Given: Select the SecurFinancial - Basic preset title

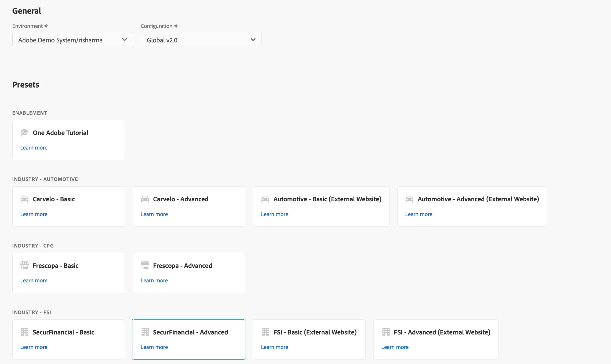Looking at the screenshot, I should pyautogui.click(x=63, y=332).
